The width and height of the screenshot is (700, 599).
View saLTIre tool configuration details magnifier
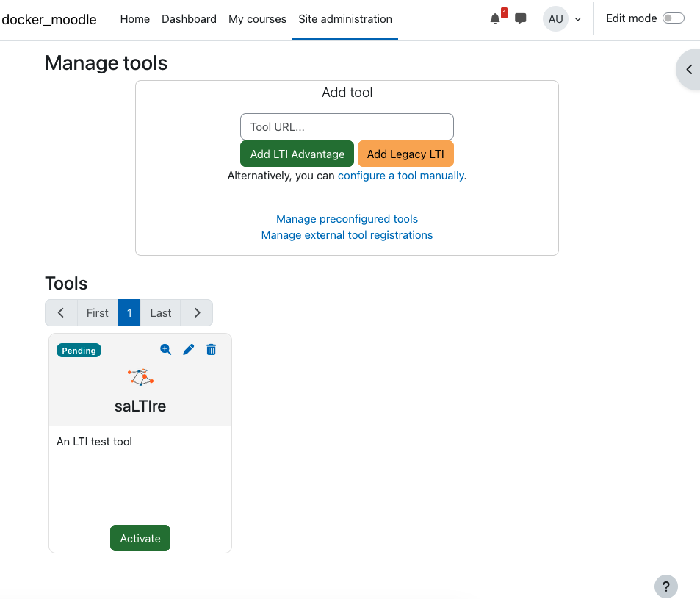(165, 349)
